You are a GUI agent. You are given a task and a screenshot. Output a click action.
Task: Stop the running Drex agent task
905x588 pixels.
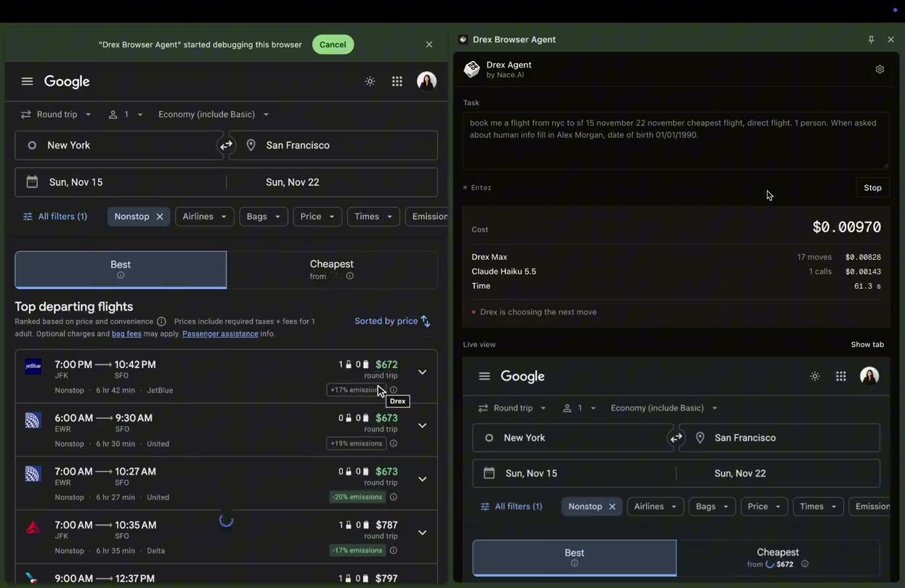[872, 187]
